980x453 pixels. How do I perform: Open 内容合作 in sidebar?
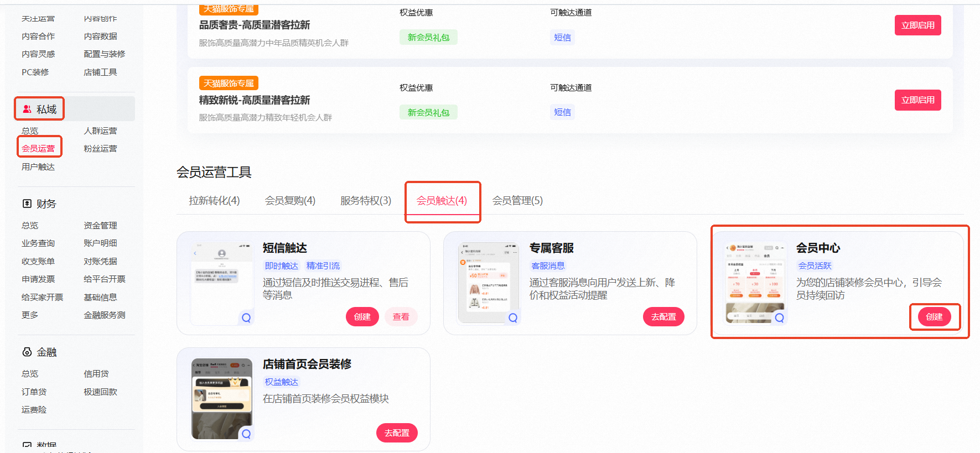click(38, 36)
